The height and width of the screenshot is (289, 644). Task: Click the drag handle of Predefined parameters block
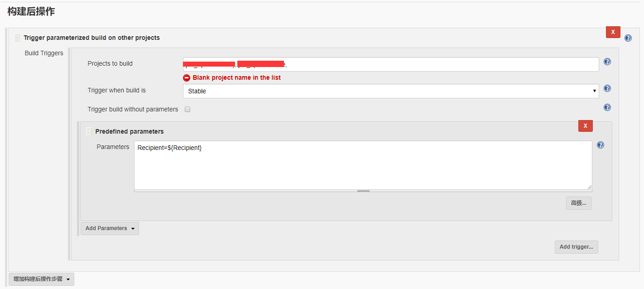pos(89,131)
